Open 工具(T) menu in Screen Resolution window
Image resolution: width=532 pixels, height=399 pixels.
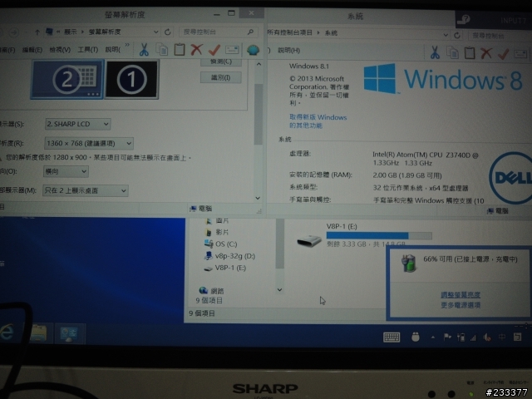(x=88, y=50)
